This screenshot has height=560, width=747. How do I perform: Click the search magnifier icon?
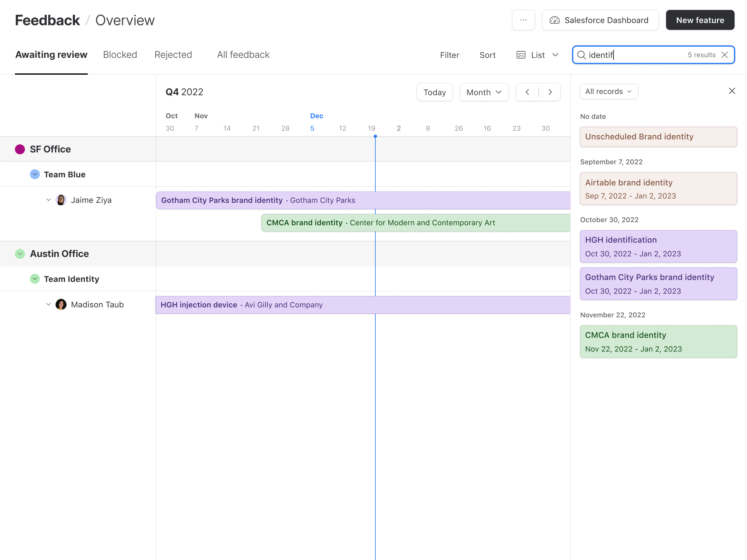pos(581,55)
